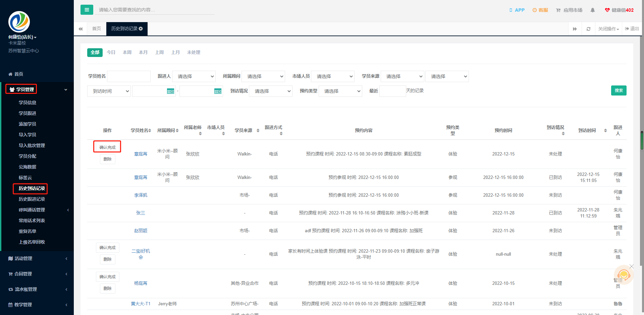Open 客服 customer service

tap(540, 10)
